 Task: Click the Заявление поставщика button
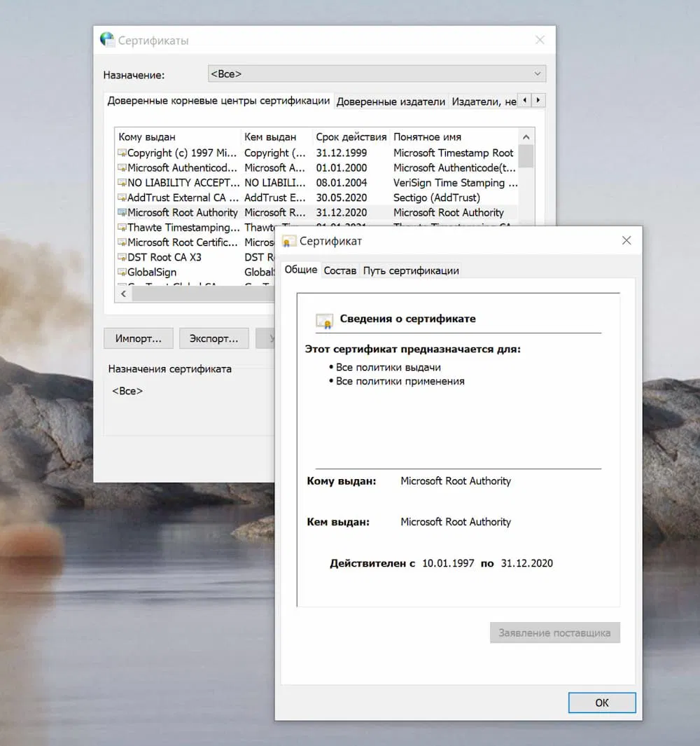(554, 633)
